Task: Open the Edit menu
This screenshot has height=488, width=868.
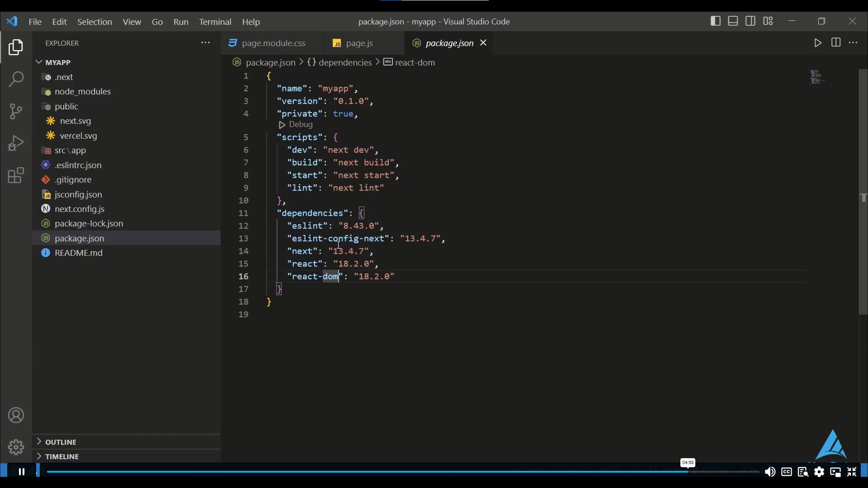Action: [x=59, y=22]
